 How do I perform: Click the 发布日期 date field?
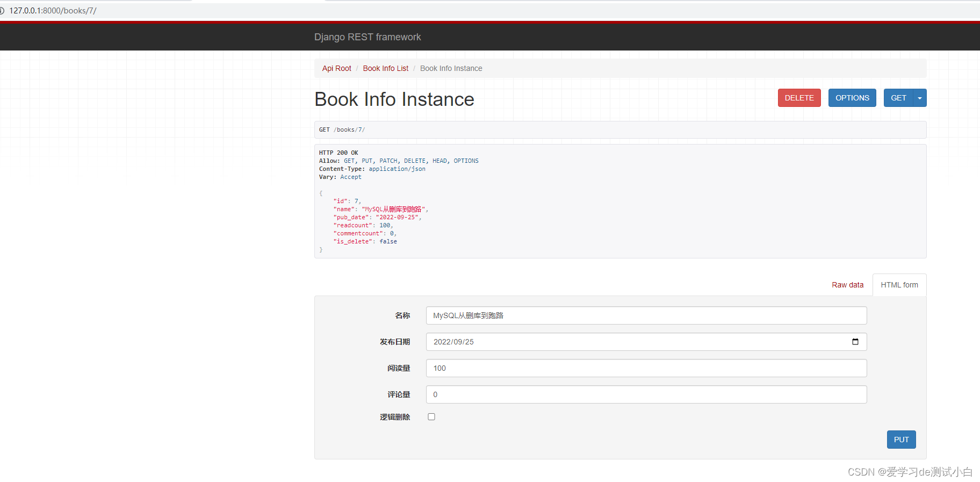(x=646, y=342)
